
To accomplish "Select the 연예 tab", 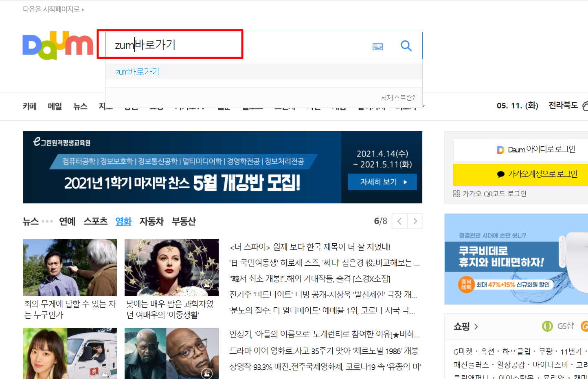I will click(67, 221).
